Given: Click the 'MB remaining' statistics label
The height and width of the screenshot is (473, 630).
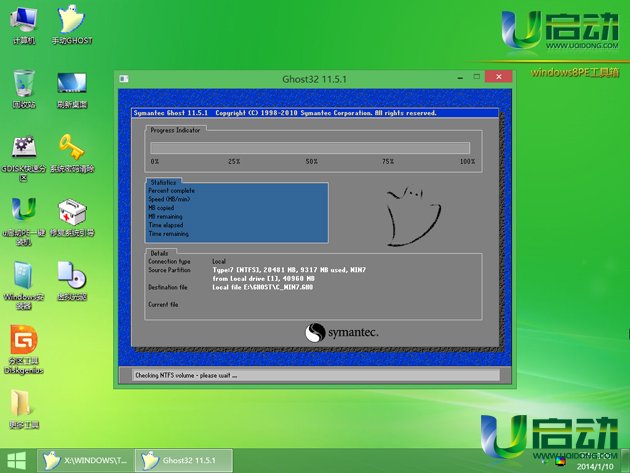Looking at the screenshot, I should (165, 216).
